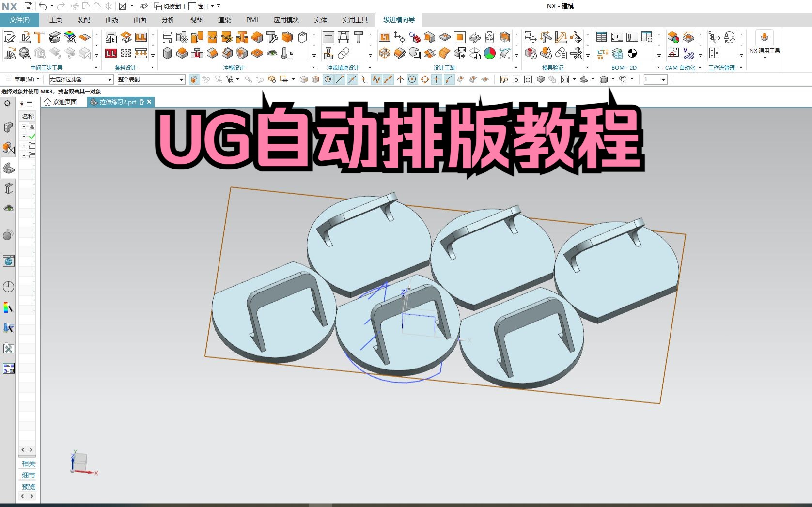The image size is (812, 507).
Task: Toggle the circle center snap point option
Action: click(412, 79)
